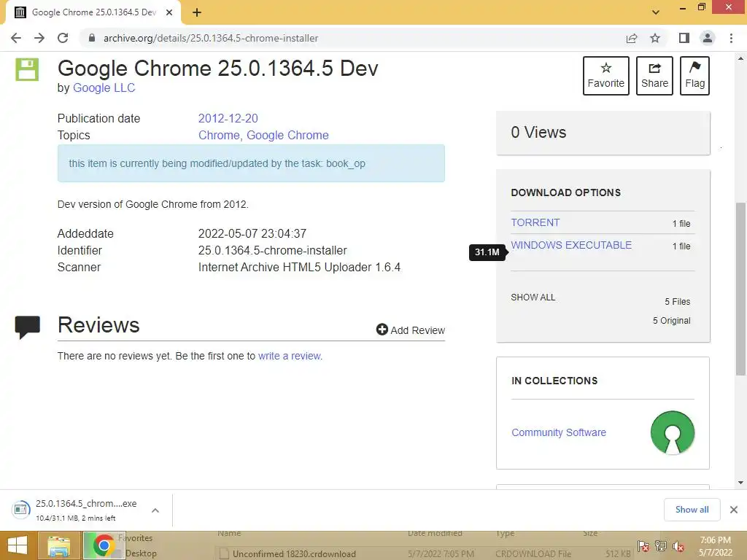Screen dimensions: 747x560
Task: Open File Explorer from the taskbar
Action: tap(58, 545)
